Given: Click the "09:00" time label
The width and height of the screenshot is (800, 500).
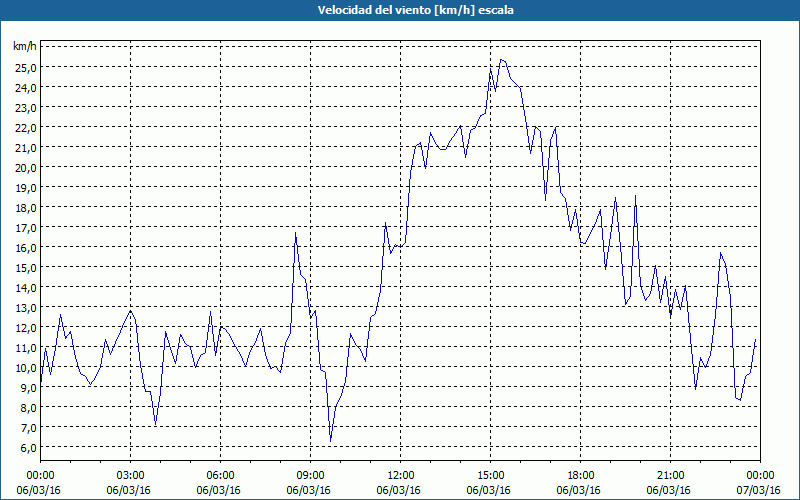Looking at the screenshot, I should click(310, 476).
